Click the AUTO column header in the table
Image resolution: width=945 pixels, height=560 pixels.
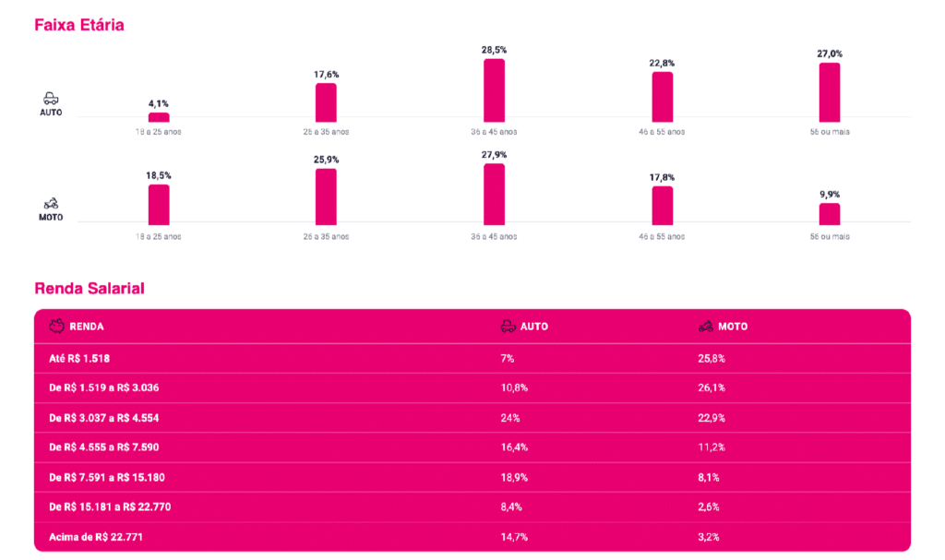534,326
